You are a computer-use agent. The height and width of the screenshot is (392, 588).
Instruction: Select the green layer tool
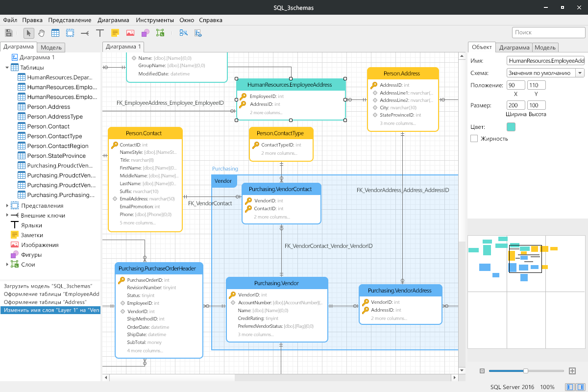click(160, 33)
